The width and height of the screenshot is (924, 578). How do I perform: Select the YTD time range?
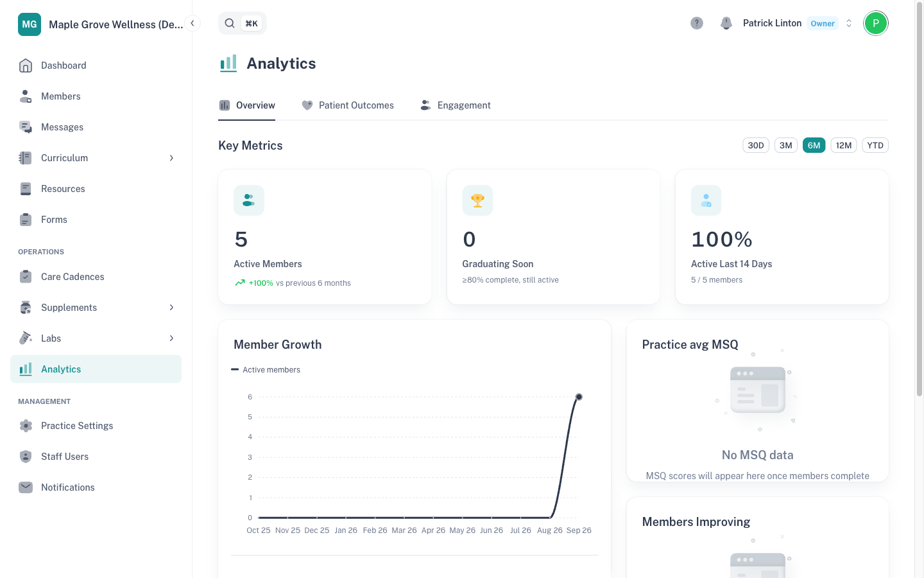[x=875, y=145]
